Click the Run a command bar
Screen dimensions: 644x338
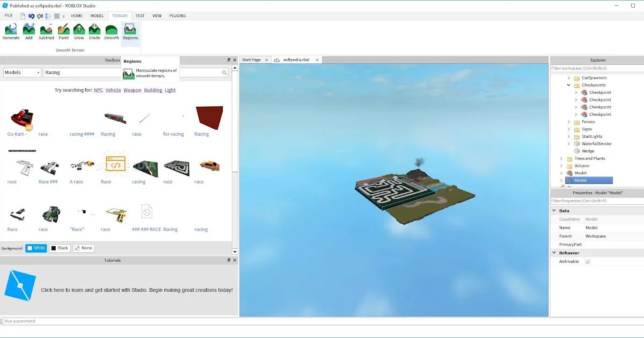coord(322,321)
